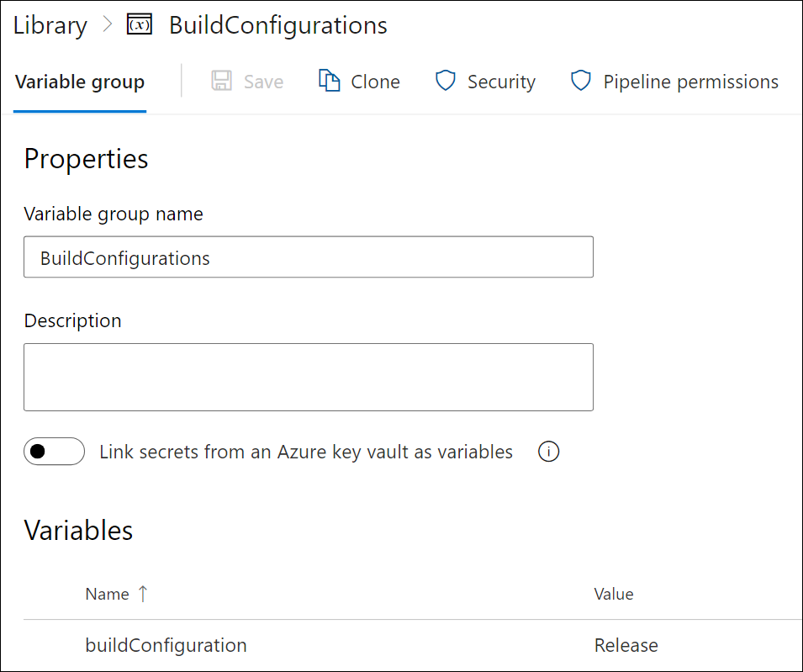Click inside the Description text box
The height and width of the screenshot is (672, 803).
[309, 377]
